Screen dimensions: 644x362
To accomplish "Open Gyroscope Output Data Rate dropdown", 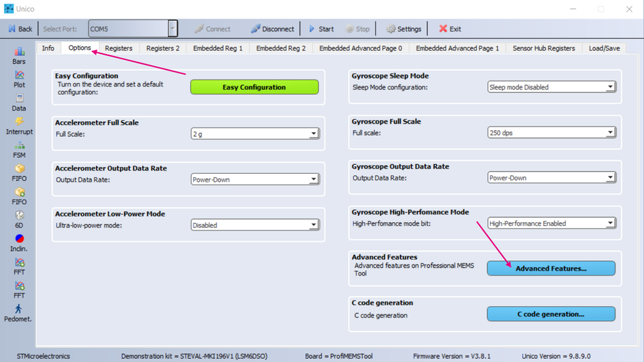I will pyautogui.click(x=552, y=178).
